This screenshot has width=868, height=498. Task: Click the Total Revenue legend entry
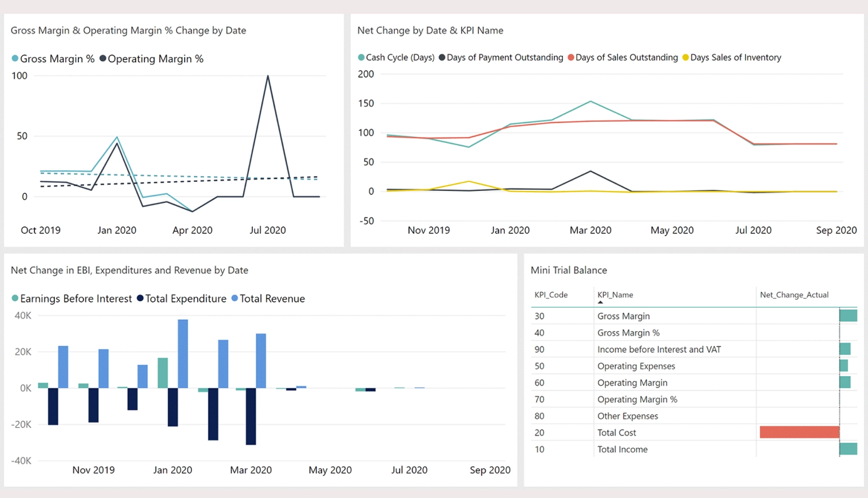268,298
